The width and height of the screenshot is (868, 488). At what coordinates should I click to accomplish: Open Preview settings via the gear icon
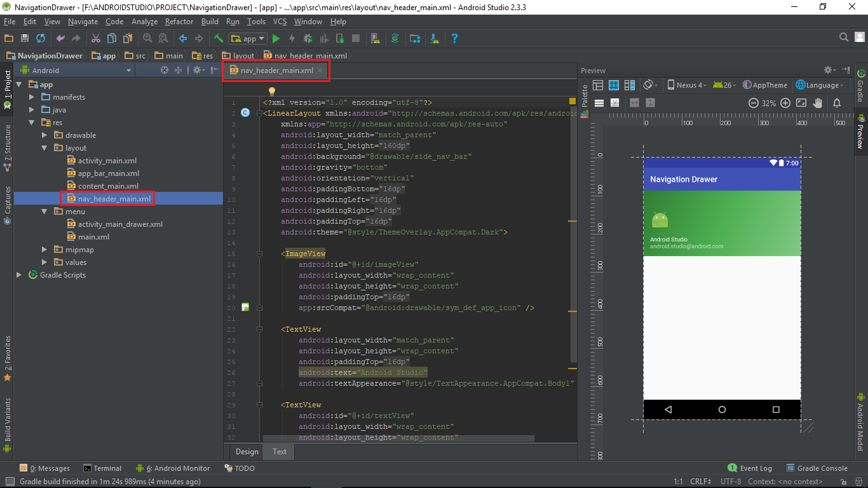point(828,70)
